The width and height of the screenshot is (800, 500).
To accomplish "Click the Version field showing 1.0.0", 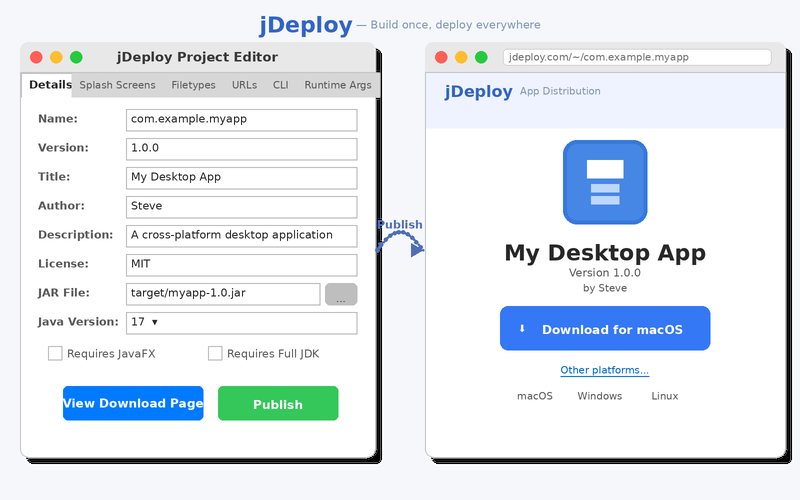I will [241, 149].
